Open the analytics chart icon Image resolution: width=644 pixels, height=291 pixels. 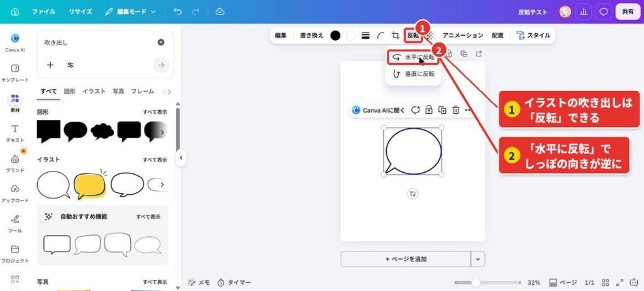[583, 12]
